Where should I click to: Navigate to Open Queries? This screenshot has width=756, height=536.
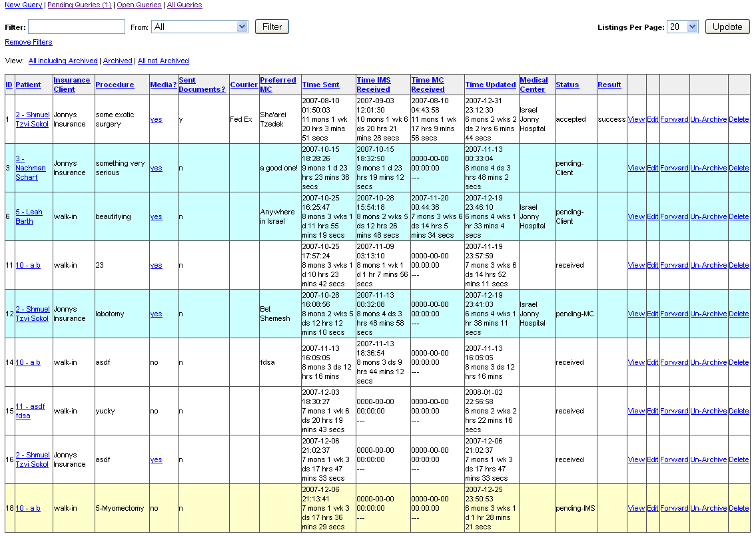click(139, 5)
